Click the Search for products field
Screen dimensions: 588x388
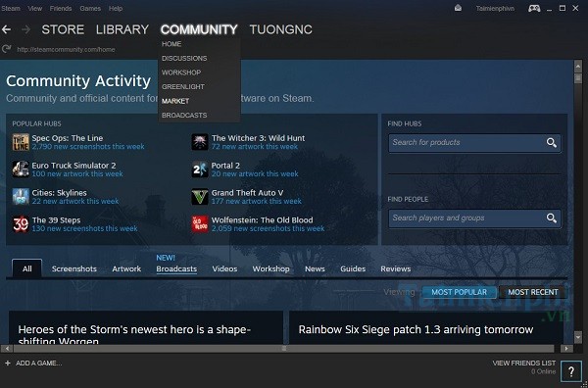pyautogui.click(x=474, y=143)
